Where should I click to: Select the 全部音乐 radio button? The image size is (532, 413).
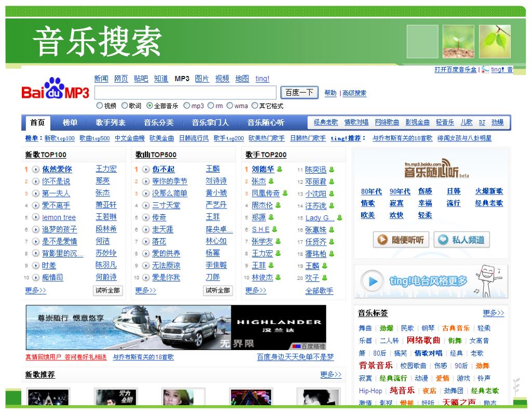click(x=150, y=106)
